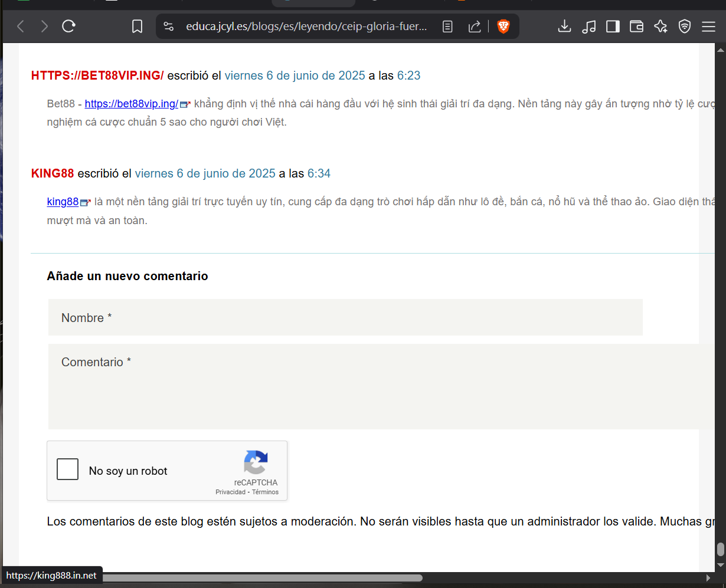Click the horizontal scrollbar right arrow
The width and height of the screenshot is (726, 588).
click(708, 578)
